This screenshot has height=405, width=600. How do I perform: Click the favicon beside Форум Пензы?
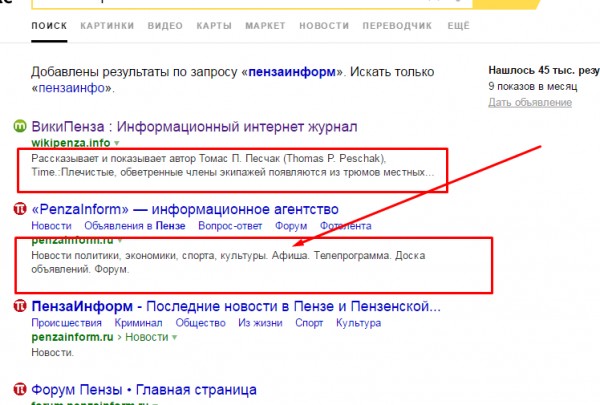(20, 389)
